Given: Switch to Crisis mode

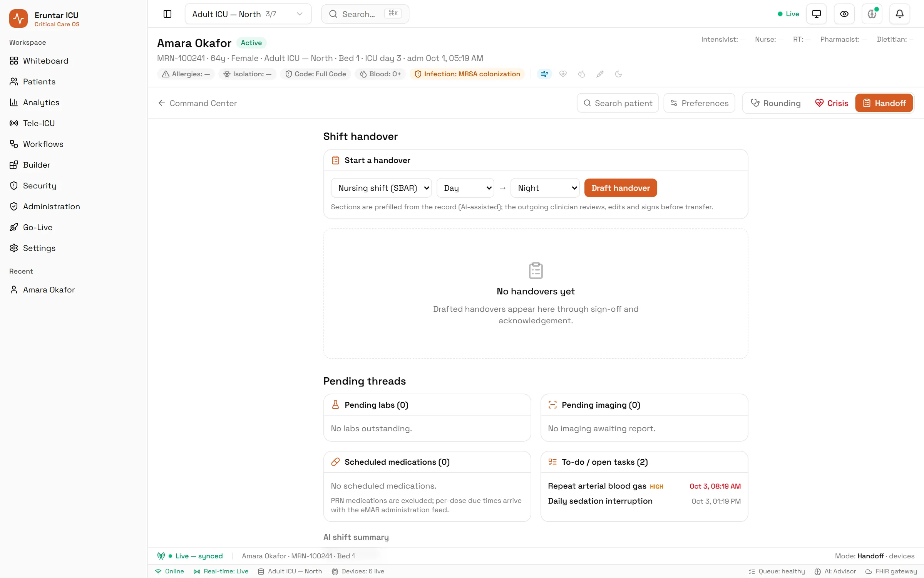Looking at the screenshot, I should point(832,103).
